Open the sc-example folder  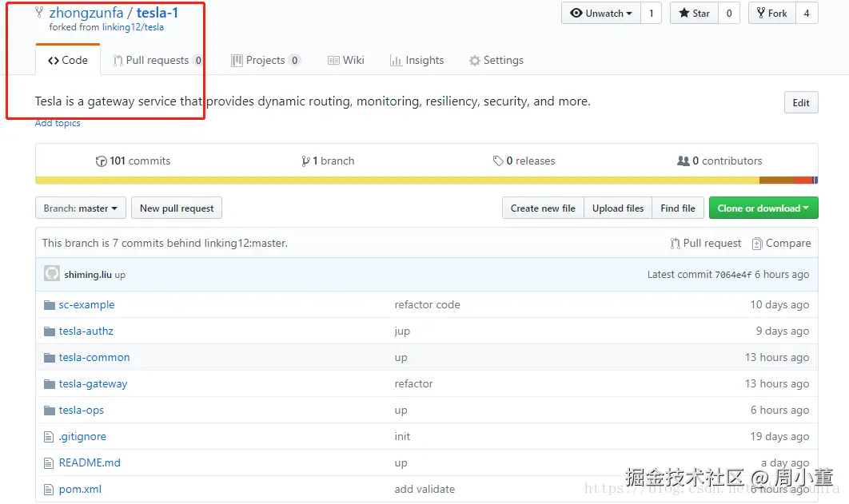(x=86, y=304)
